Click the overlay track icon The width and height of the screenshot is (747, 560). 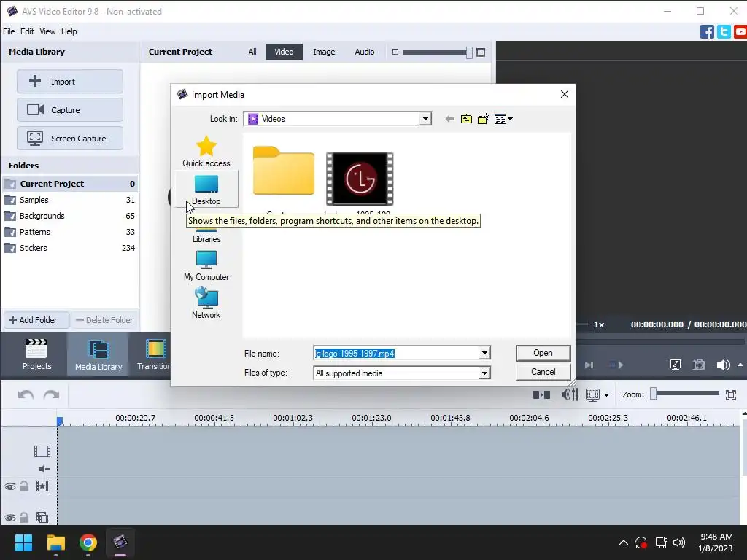(42, 517)
